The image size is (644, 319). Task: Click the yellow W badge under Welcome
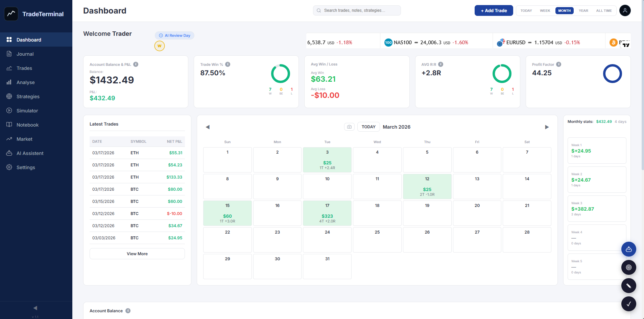coord(160,46)
